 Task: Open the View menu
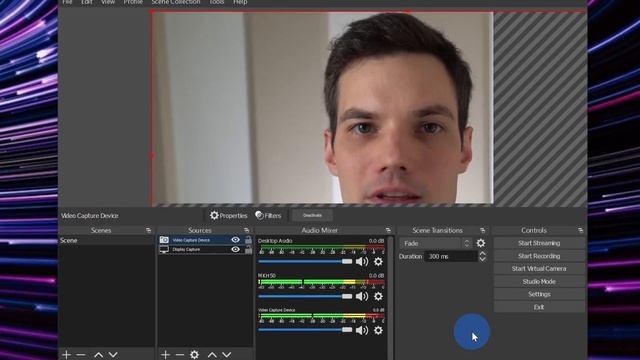point(108,2)
